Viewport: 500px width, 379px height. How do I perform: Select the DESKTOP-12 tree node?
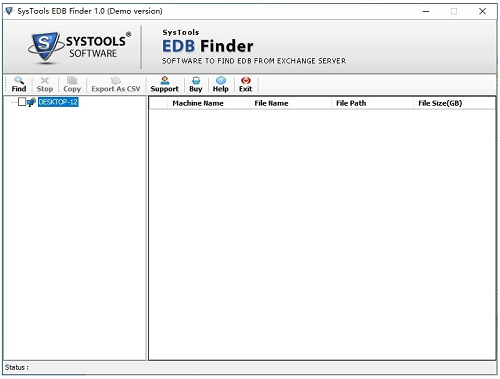[58, 102]
